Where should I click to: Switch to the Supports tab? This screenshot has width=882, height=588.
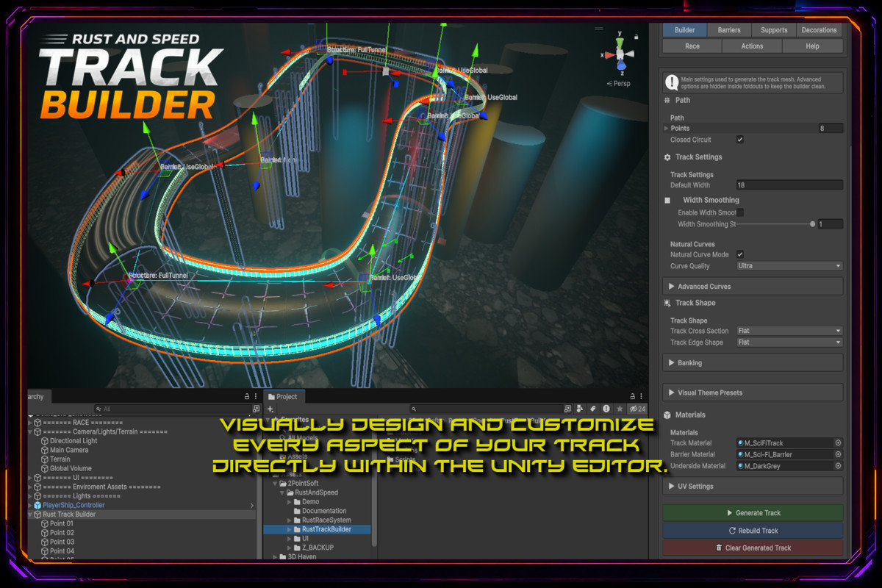(x=774, y=30)
